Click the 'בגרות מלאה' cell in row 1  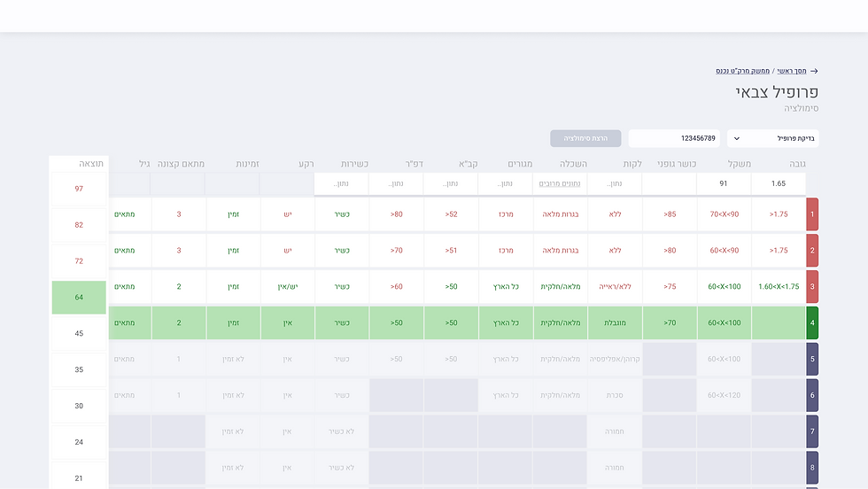pyautogui.click(x=560, y=214)
